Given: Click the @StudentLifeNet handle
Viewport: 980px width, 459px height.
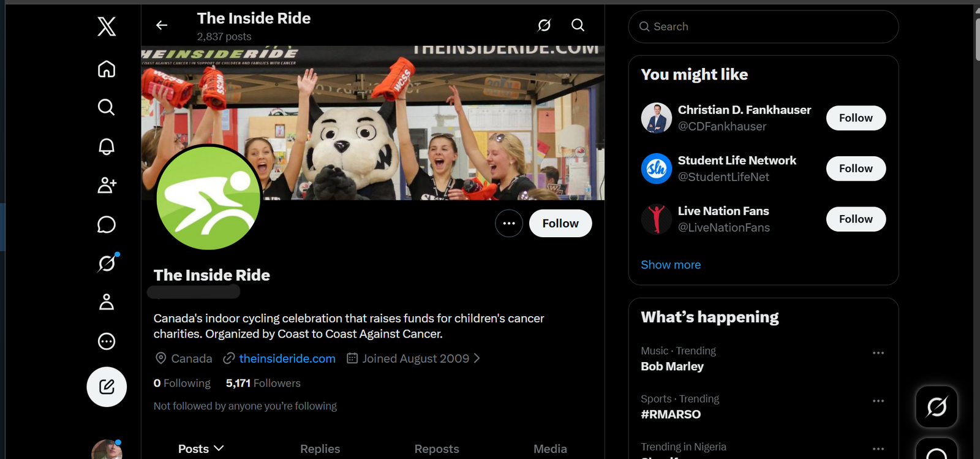Looking at the screenshot, I should click(x=723, y=176).
